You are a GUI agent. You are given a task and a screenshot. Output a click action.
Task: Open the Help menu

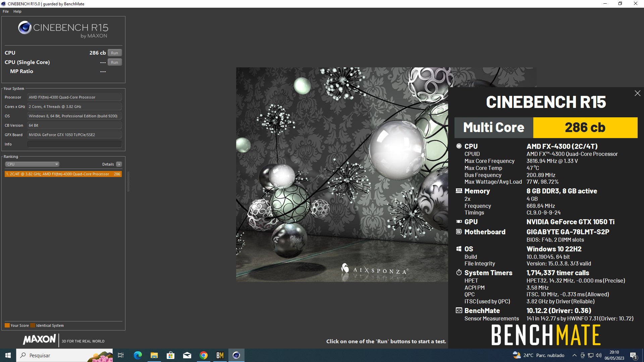click(x=17, y=11)
